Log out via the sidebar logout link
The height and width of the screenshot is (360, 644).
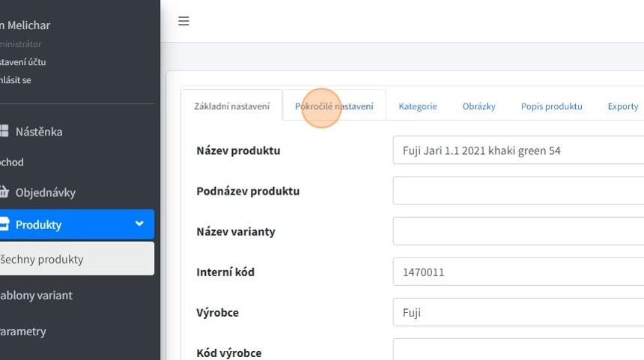(x=15, y=80)
